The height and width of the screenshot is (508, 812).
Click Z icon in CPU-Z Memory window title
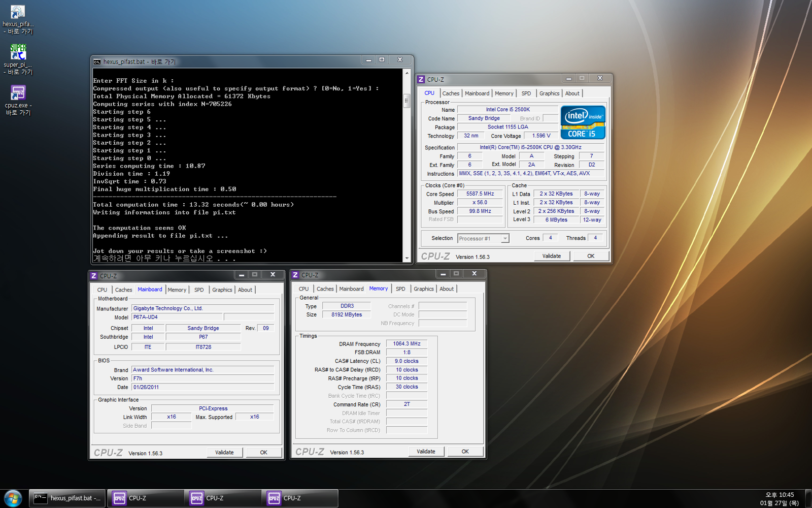coord(295,275)
